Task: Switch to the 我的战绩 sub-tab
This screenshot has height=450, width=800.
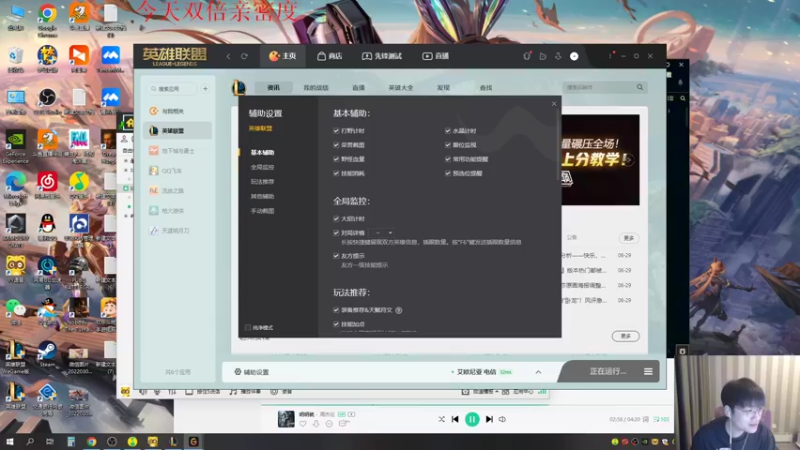Action: click(x=316, y=88)
